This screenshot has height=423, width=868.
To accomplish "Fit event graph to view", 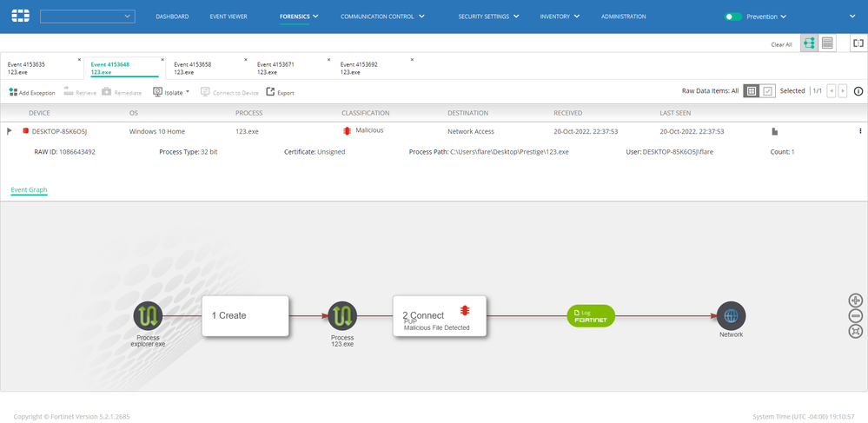I will point(855,332).
